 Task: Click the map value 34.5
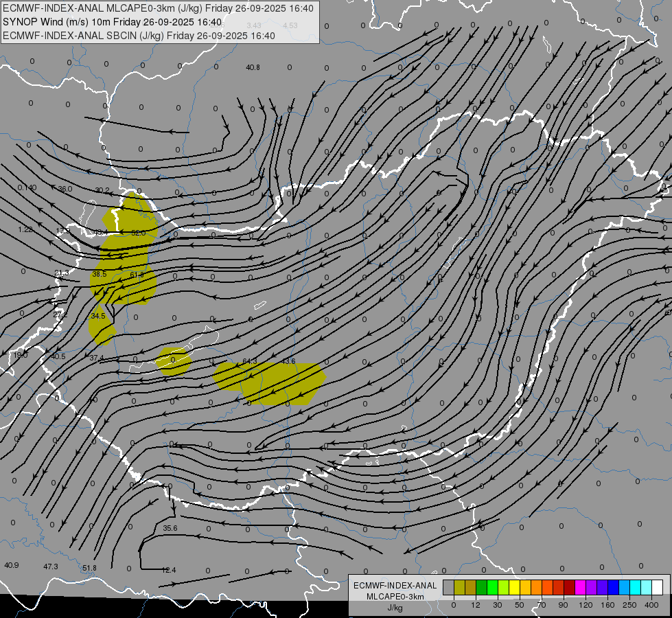pyautogui.click(x=98, y=316)
